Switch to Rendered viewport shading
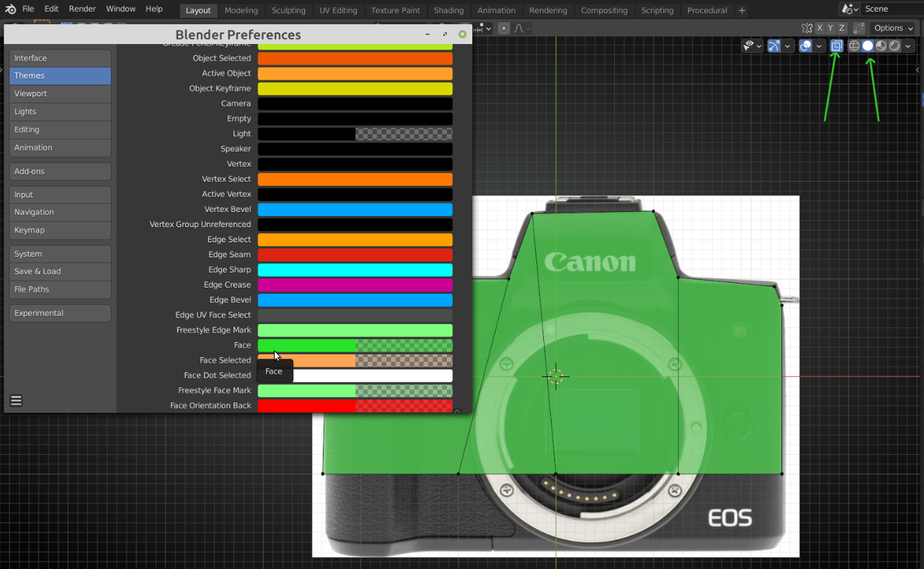This screenshot has width=924, height=569. point(894,46)
